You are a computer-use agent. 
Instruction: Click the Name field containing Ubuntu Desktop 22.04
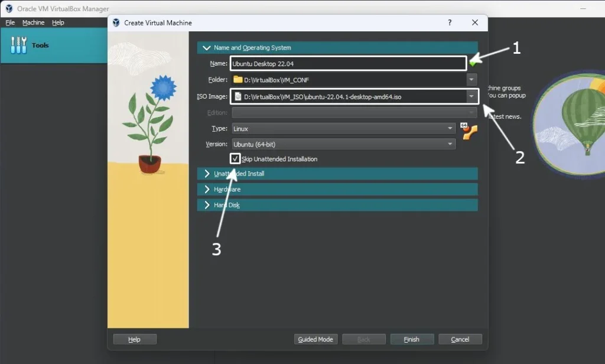349,63
